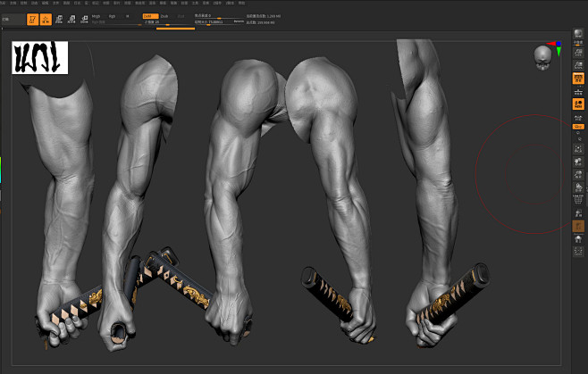This screenshot has width=588, height=374.
Task: Open the 帮助 (Help) menu
Action: point(242,3)
